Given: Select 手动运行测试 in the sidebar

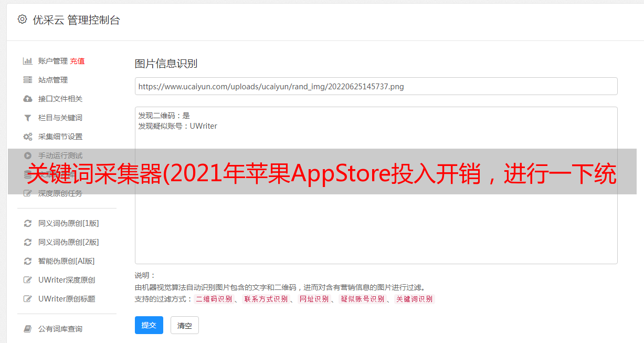Looking at the screenshot, I should [x=60, y=155].
